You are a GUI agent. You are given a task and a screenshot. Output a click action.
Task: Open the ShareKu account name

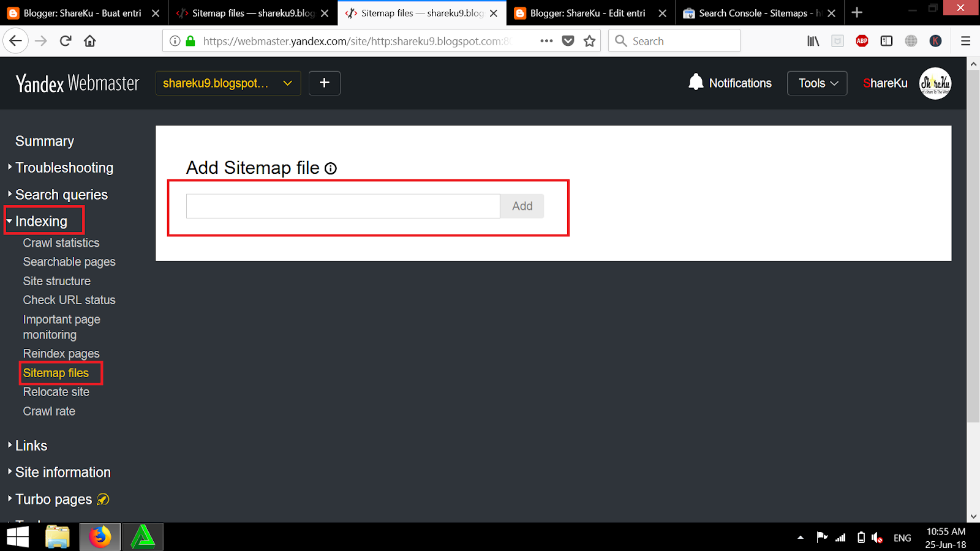pos(885,83)
